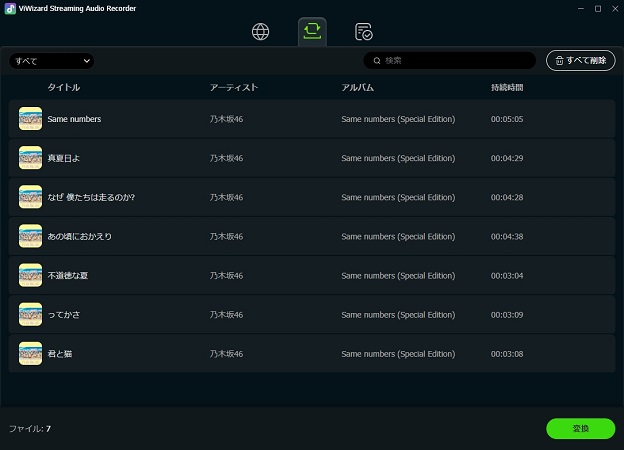Click the すべて削除 delete-all button
624x450 pixels.
coord(581,60)
